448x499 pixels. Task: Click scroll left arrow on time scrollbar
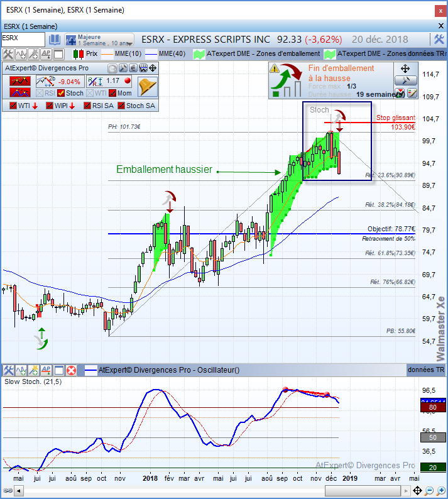pyautogui.click(x=19, y=491)
